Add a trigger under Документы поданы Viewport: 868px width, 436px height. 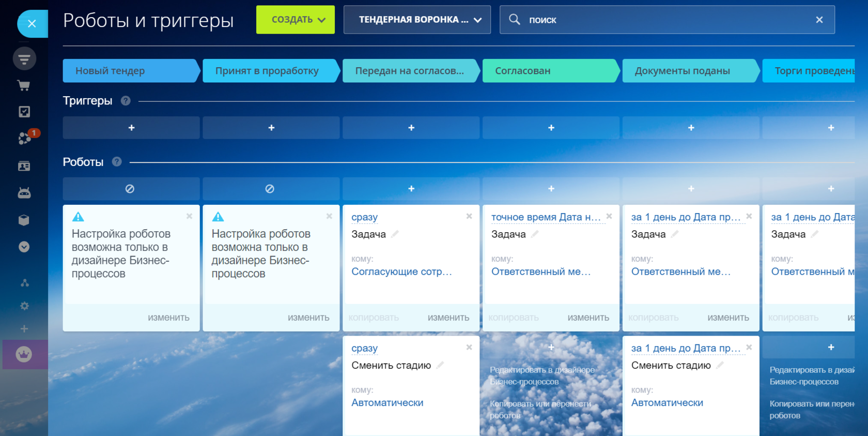tap(691, 128)
